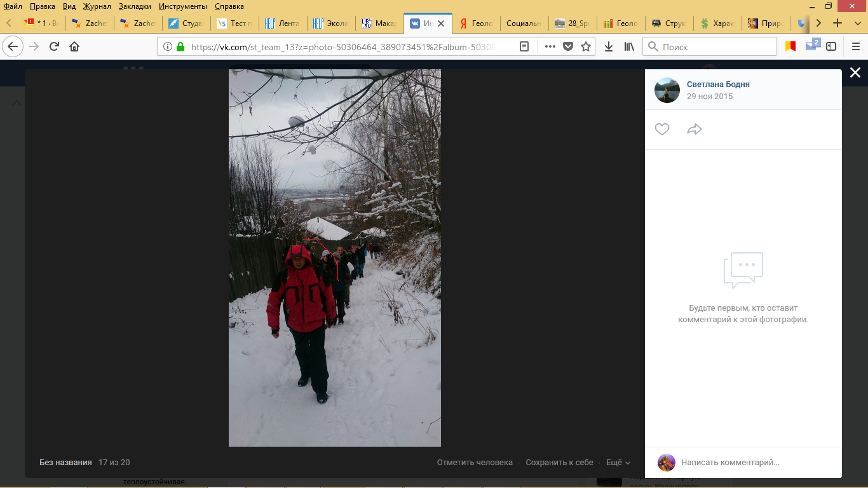Open Firefox downloads arrow icon

tap(609, 46)
